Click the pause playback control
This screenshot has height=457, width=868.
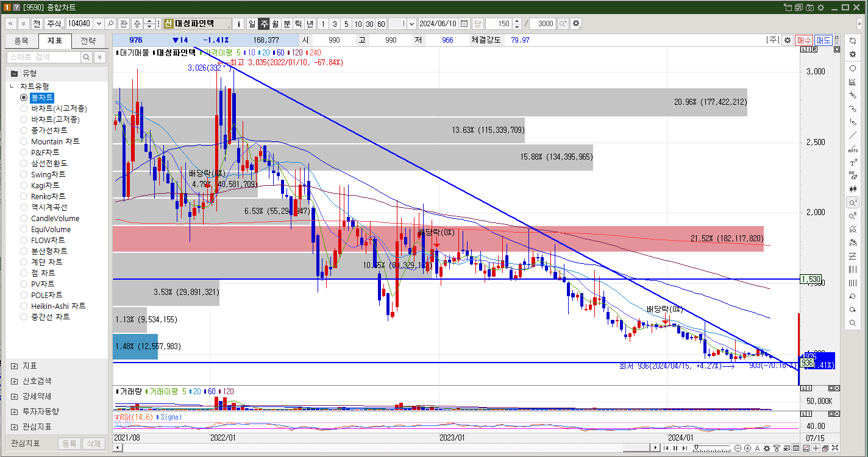(x=675, y=448)
